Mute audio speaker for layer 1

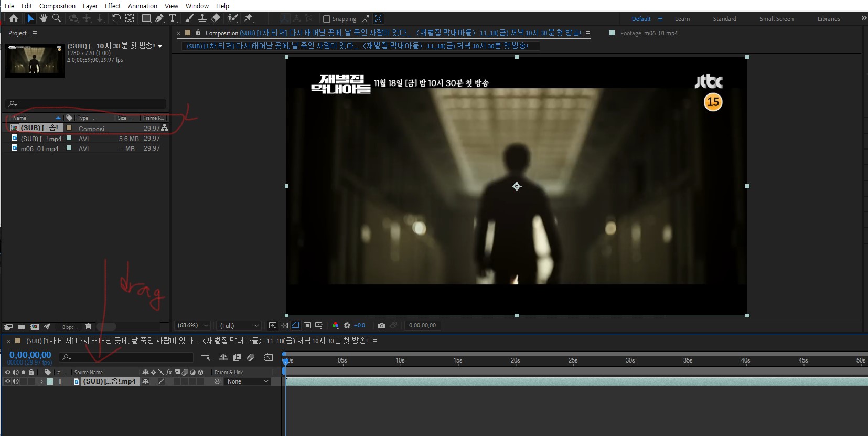point(15,381)
